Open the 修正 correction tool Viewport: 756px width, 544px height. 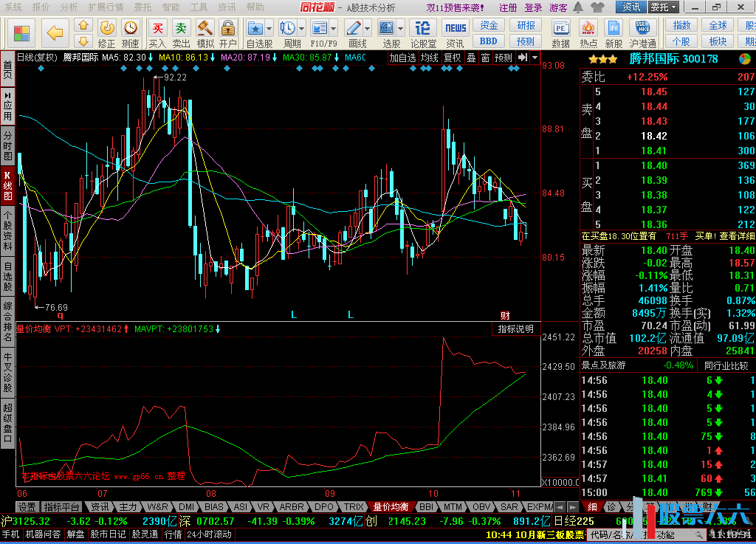point(106,33)
